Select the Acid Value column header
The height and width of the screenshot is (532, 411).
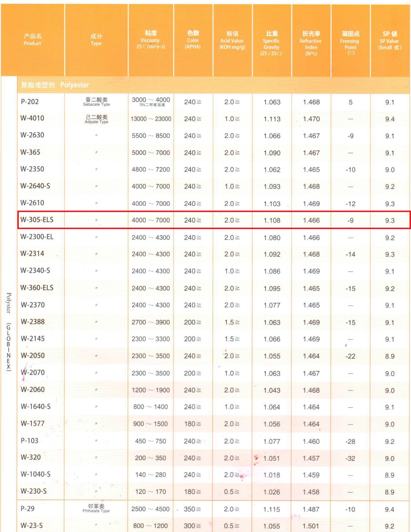coord(232,41)
